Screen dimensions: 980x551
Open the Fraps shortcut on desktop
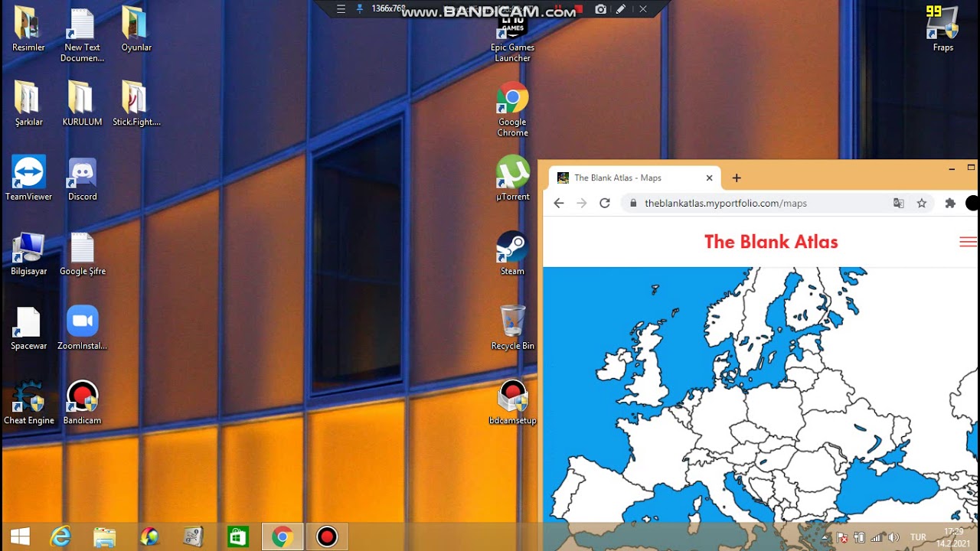(942, 29)
